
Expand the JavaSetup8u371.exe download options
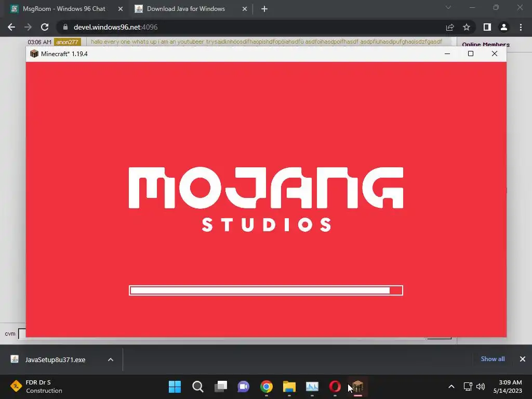tap(111, 360)
